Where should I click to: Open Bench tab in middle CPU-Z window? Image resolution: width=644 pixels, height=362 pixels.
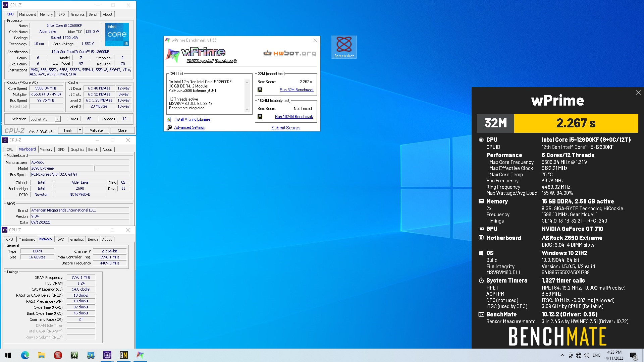click(x=93, y=149)
